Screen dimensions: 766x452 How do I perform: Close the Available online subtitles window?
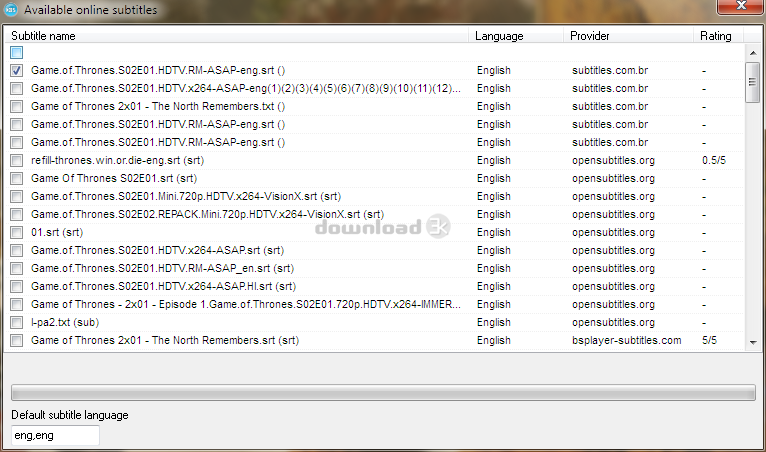pos(740,6)
